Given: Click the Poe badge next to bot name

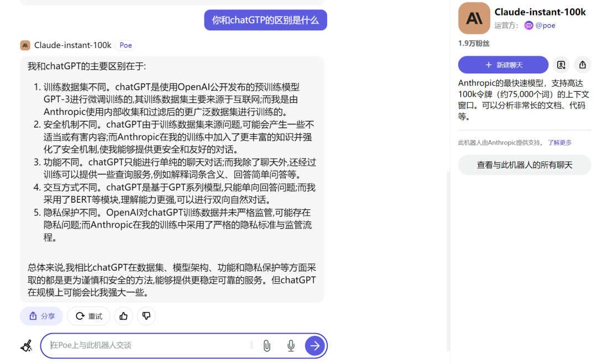Looking at the screenshot, I should [x=125, y=45].
